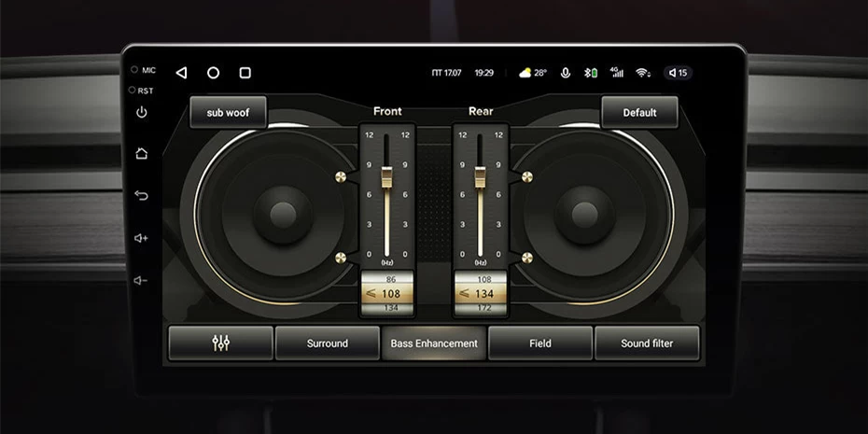868x434 pixels.
Task: Open the Field tab
Action: click(x=540, y=343)
